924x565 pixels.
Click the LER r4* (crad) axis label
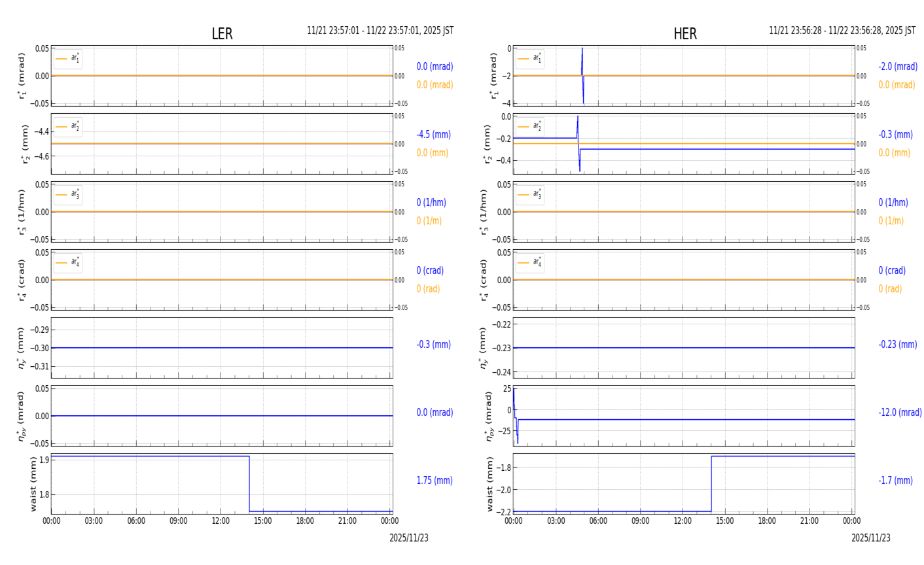[x=23, y=280]
